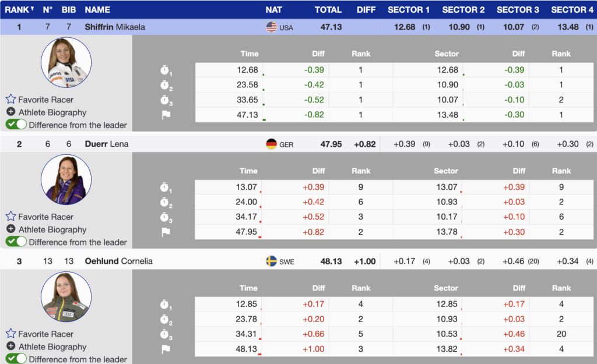Switch off Oehlund's Difference from leader toggle
597x364 pixels.
click(16, 359)
